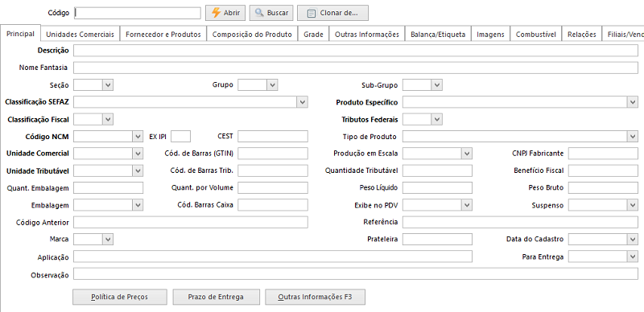Screen dimensions: 644x312
Task: Click into the Nome Fantasia field
Action: tap(356, 68)
